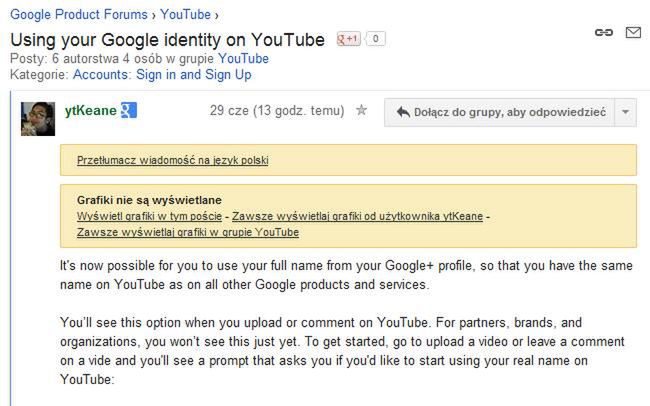Open Accounts: Sign in and Sign Up category
650x406 pixels.
(x=162, y=75)
